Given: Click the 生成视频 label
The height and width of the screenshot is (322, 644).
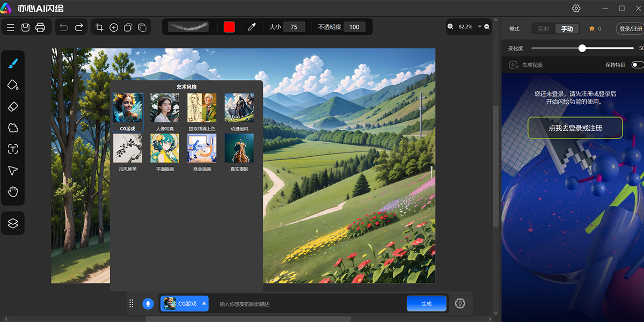Looking at the screenshot, I should click(x=532, y=65).
